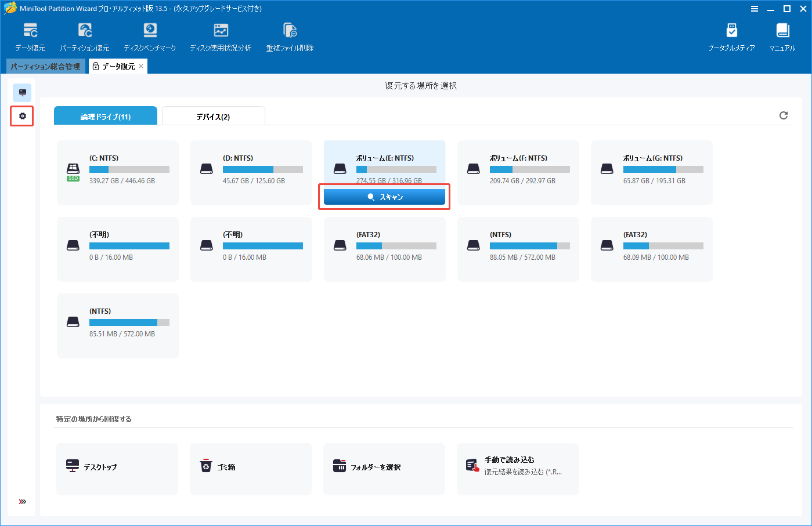Start ディスク使用状況分析 (Space Analyzer)
The height and width of the screenshot is (526, 812).
[x=221, y=36]
